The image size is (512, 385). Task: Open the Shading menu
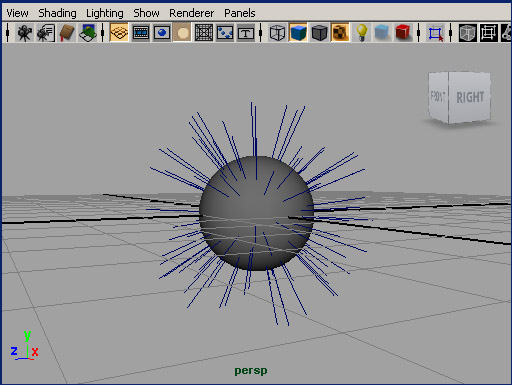click(x=57, y=13)
